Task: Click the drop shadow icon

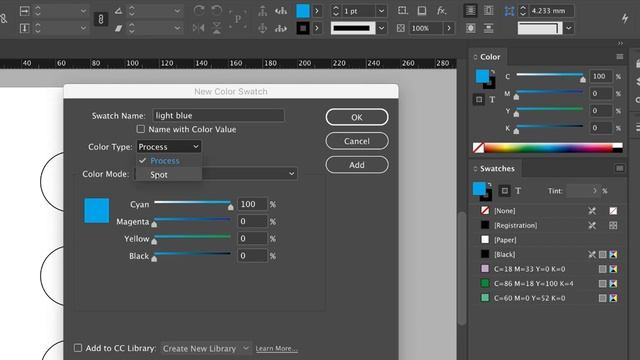Action: coord(422,11)
